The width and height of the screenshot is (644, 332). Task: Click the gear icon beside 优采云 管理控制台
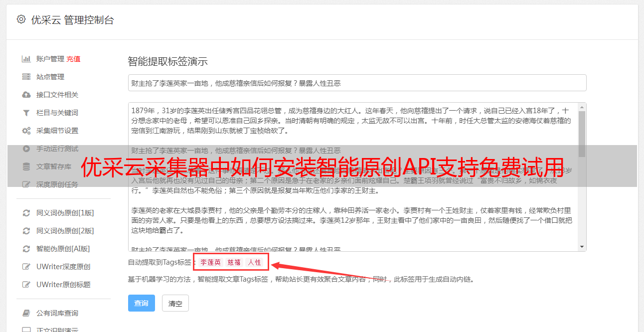pyautogui.click(x=21, y=19)
